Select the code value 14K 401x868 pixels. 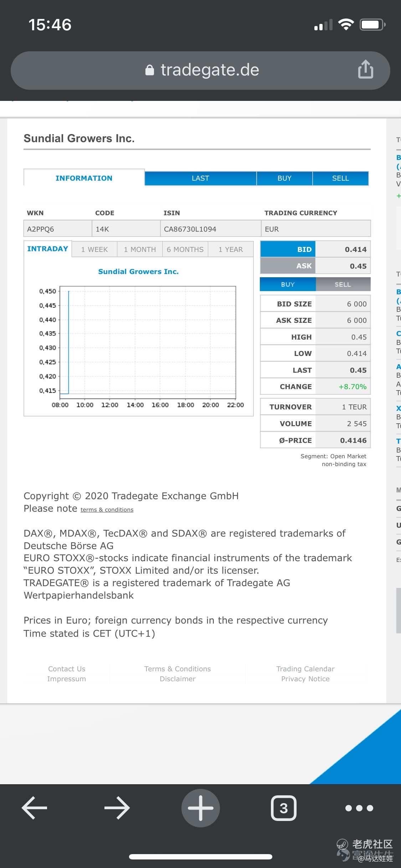click(x=102, y=229)
